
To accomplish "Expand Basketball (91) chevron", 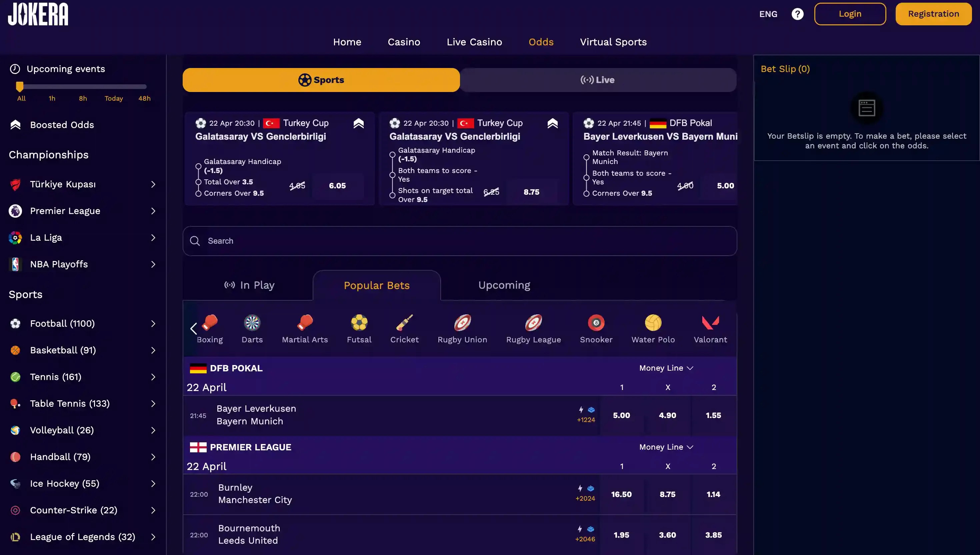I will pos(153,350).
